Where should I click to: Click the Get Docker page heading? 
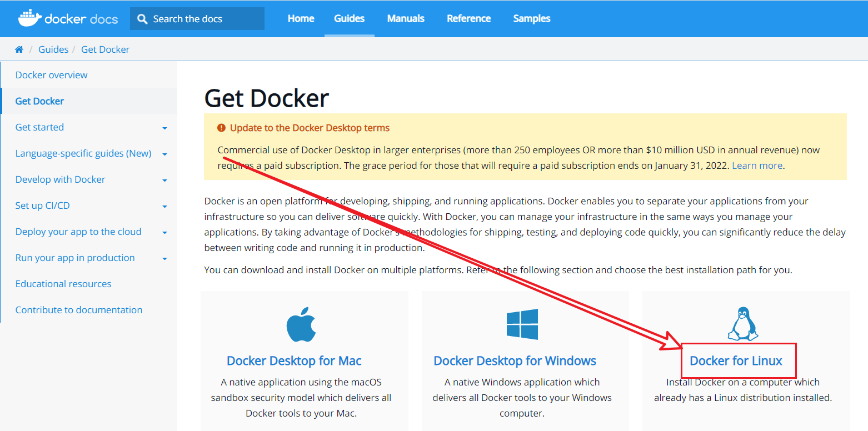pos(267,98)
